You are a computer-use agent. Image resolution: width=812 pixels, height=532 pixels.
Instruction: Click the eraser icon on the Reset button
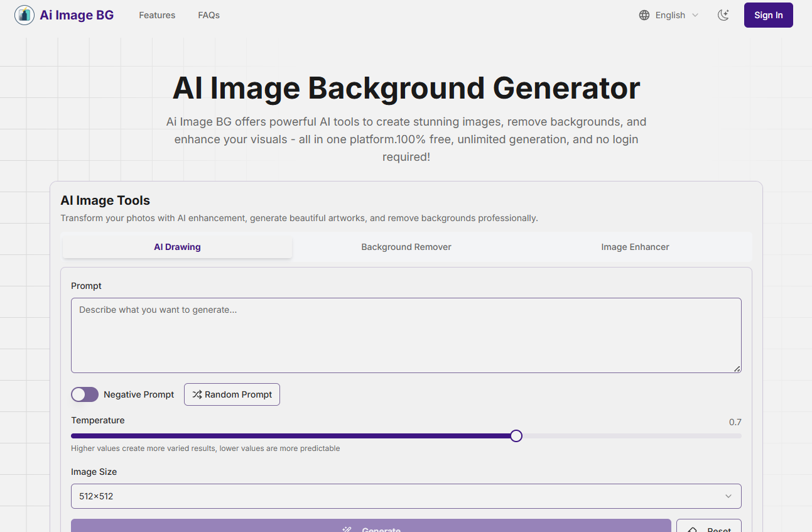pos(693,531)
